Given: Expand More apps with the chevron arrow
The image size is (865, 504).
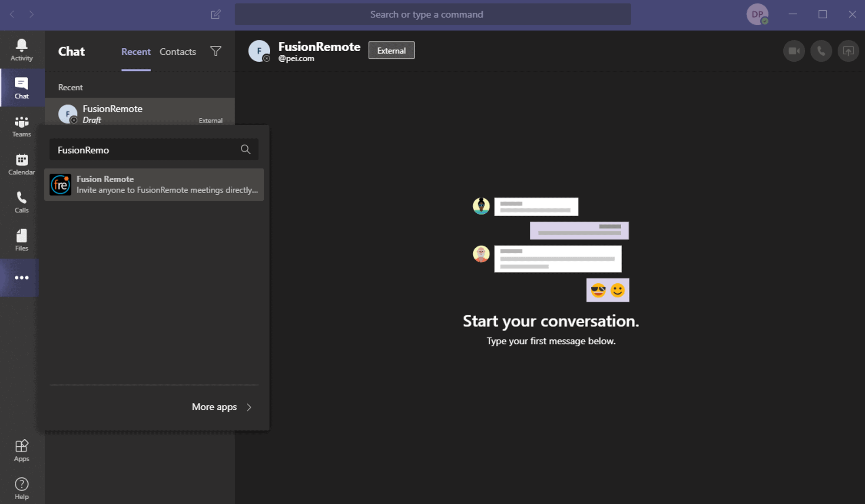Looking at the screenshot, I should [249, 407].
